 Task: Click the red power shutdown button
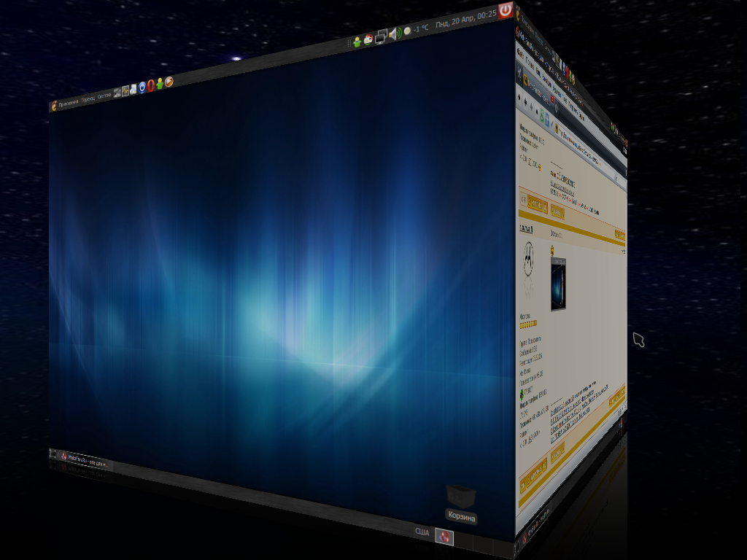(506, 10)
